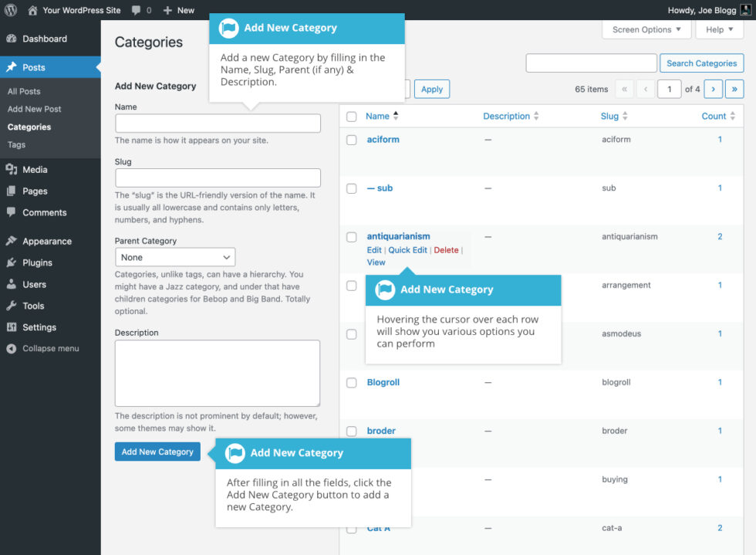Open the Blogroll category link

(x=383, y=382)
